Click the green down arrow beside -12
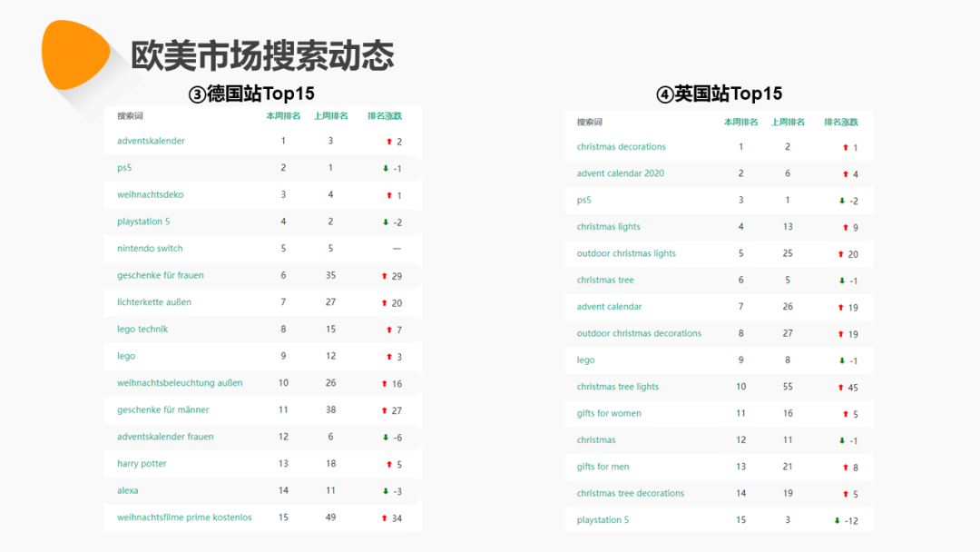This screenshot has height=552, width=980. click(837, 520)
